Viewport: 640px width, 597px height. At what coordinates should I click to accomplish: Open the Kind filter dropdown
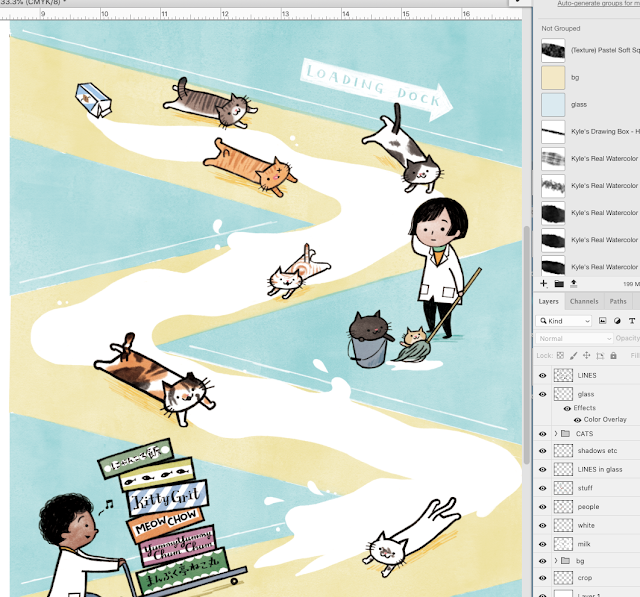[564, 321]
